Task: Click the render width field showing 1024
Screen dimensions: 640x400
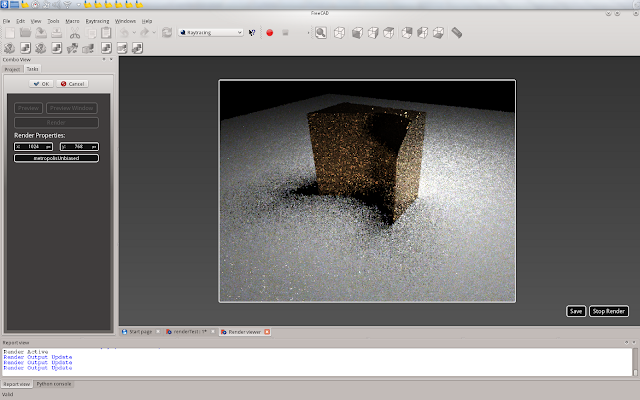Action: pos(34,146)
